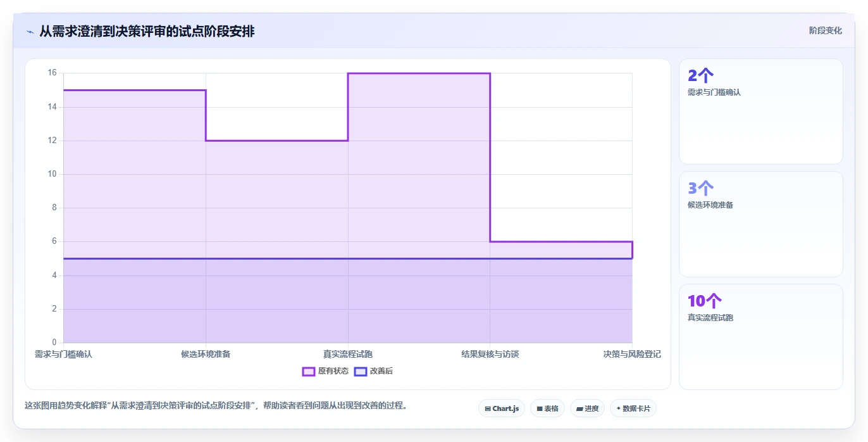Click the 原有状态 legend label
This screenshot has width=868, height=442.
click(x=333, y=371)
